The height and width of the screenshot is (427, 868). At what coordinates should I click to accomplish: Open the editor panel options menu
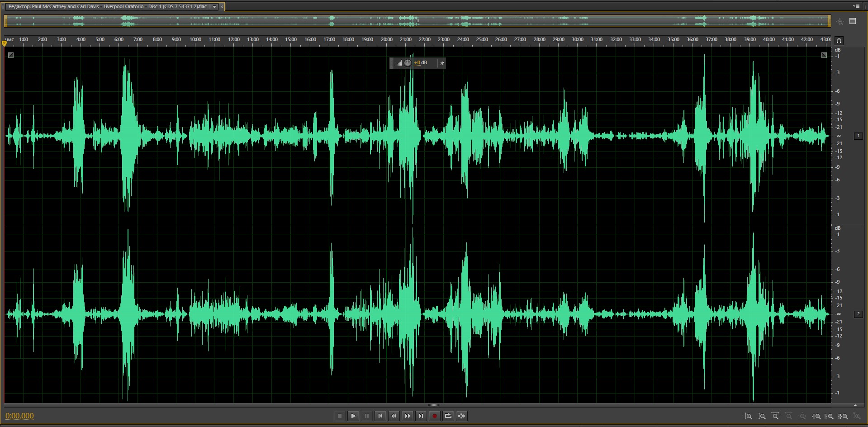tap(856, 6)
